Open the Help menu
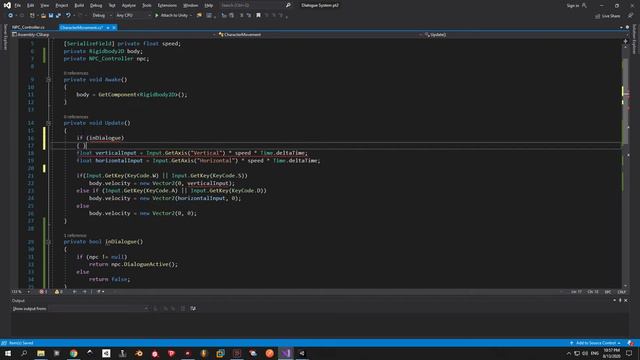The height and width of the screenshot is (360, 640). click(x=209, y=5)
